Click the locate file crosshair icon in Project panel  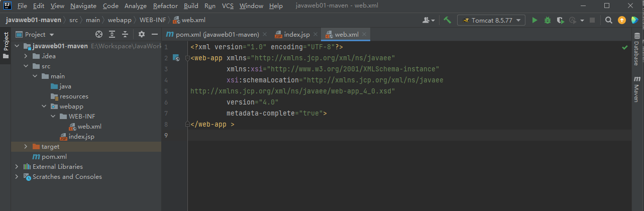(x=99, y=34)
